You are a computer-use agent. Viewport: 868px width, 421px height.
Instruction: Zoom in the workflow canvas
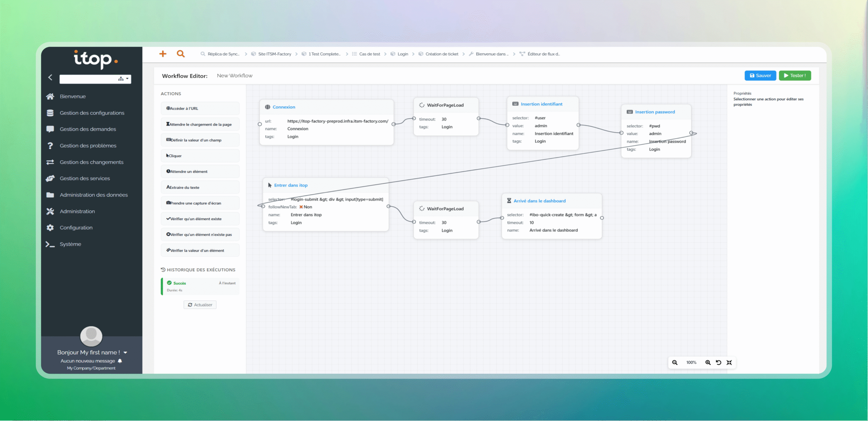(708, 362)
